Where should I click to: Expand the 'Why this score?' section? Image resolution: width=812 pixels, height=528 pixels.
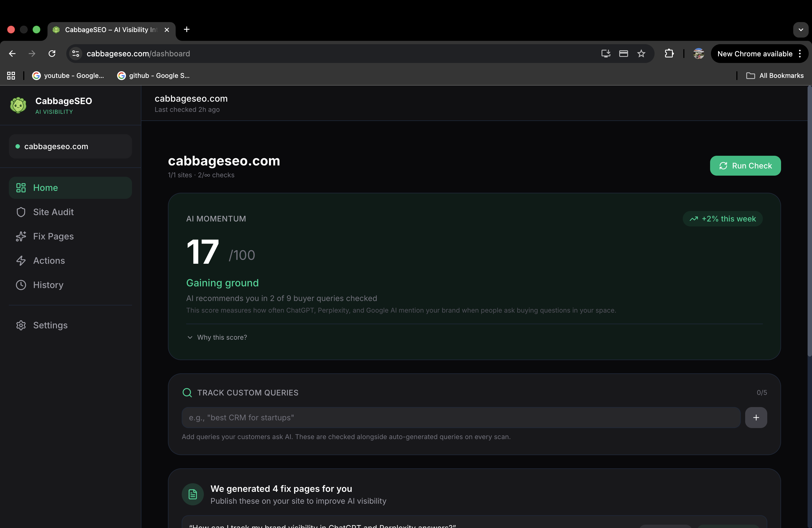pyautogui.click(x=222, y=337)
